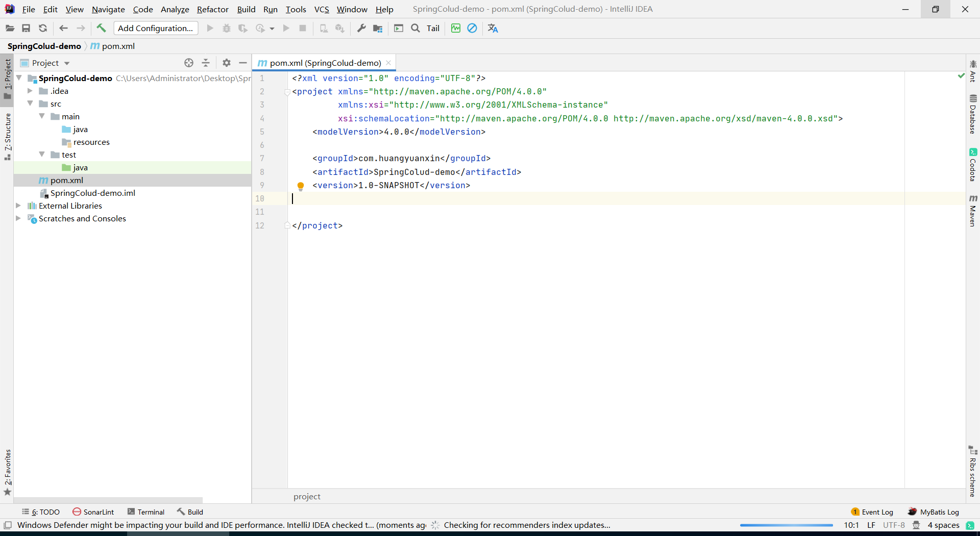Open Search Everywhere magnifier icon
The height and width of the screenshot is (536, 980).
(415, 29)
